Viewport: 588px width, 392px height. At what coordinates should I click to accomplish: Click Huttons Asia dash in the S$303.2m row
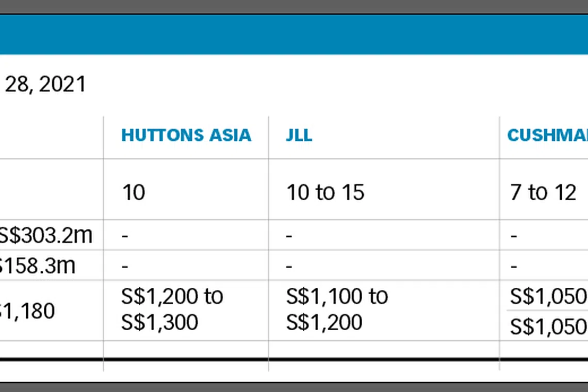[x=125, y=236]
